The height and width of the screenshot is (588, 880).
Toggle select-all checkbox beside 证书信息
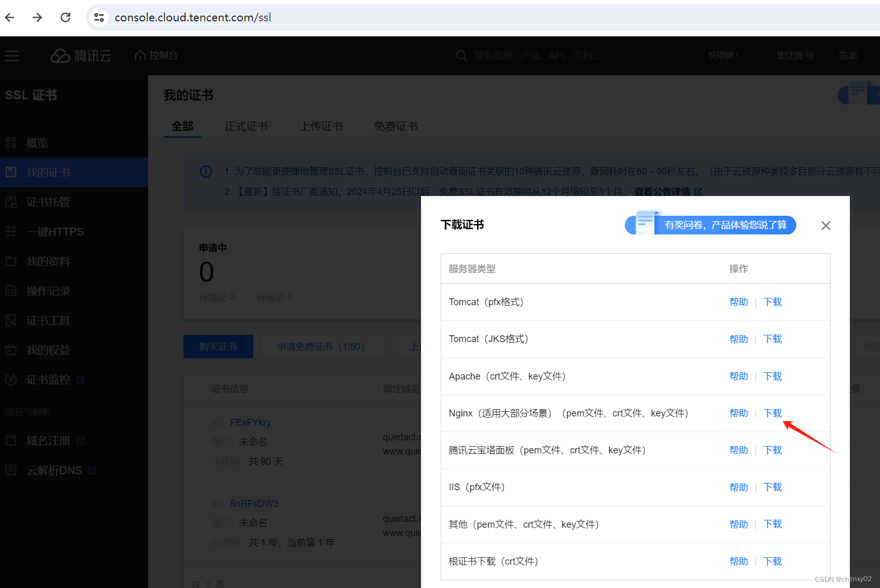(198, 389)
